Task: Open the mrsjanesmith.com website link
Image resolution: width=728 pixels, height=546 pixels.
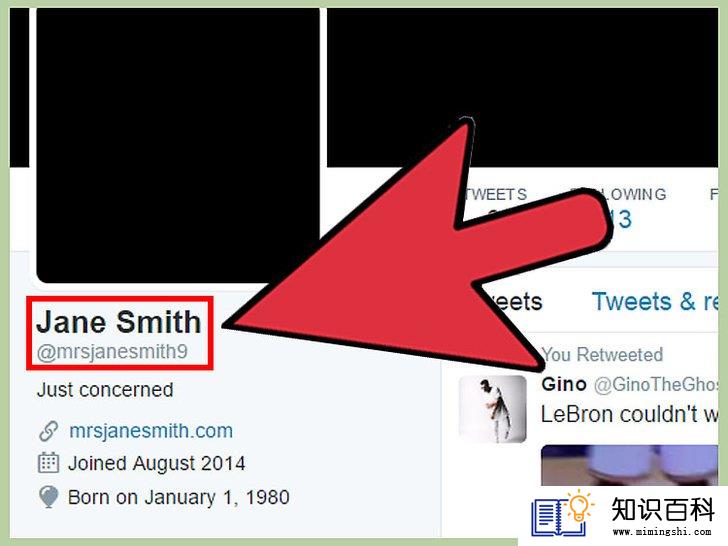Action: click(x=151, y=431)
